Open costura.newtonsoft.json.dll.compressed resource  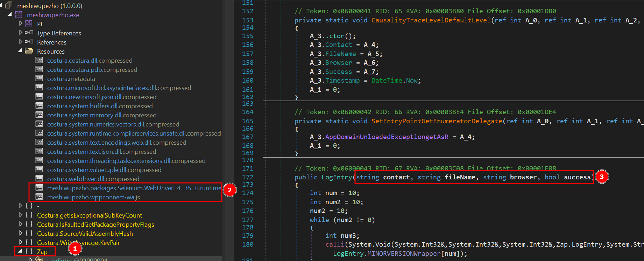[101, 97]
